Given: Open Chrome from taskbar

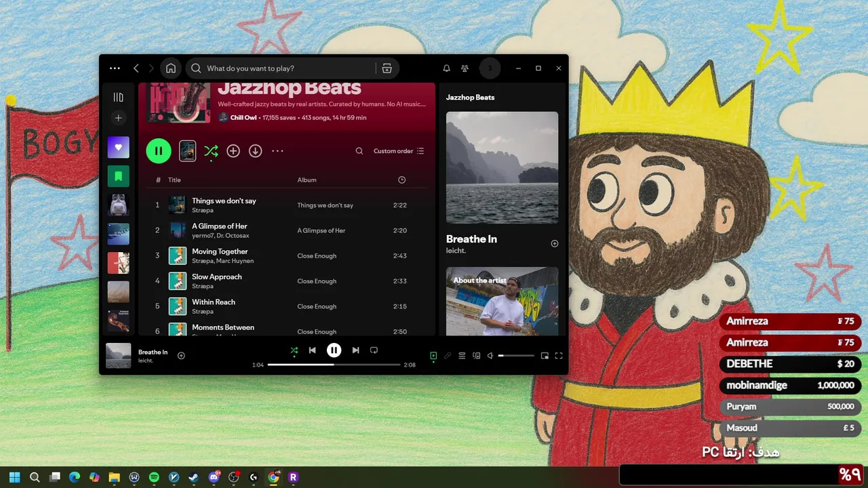Looking at the screenshot, I should 273,477.
